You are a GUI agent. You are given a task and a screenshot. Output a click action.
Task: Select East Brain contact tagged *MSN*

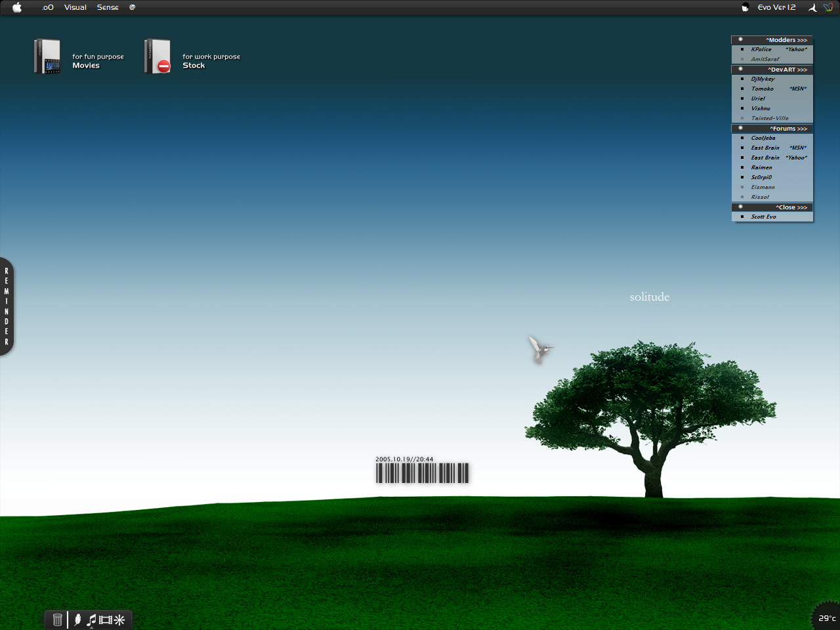(765, 148)
